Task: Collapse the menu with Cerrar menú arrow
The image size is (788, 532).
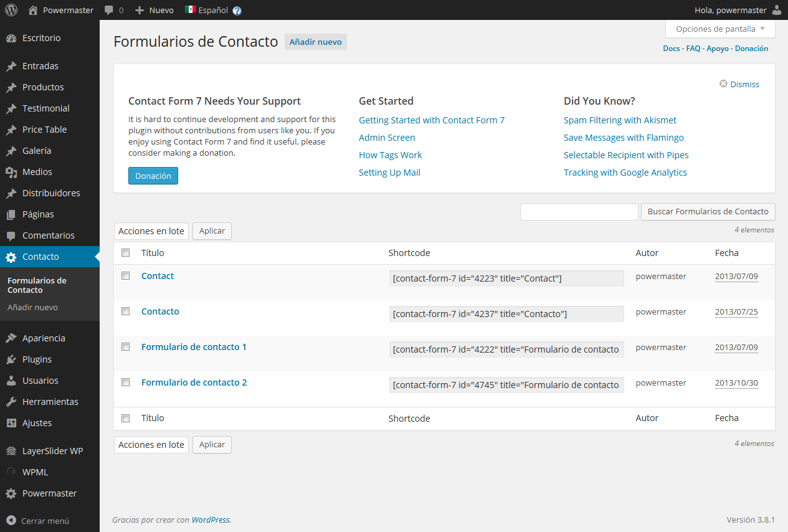Action: (x=11, y=521)
